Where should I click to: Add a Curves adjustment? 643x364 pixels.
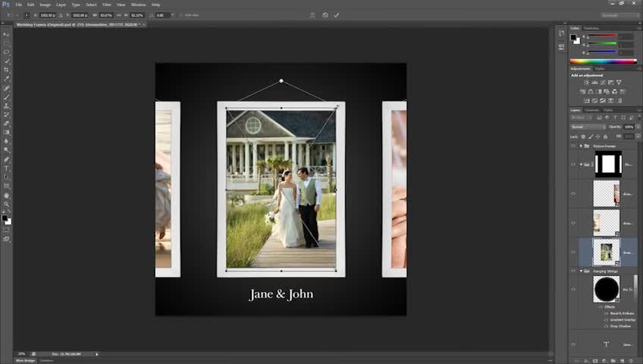[x=603, y=83]
